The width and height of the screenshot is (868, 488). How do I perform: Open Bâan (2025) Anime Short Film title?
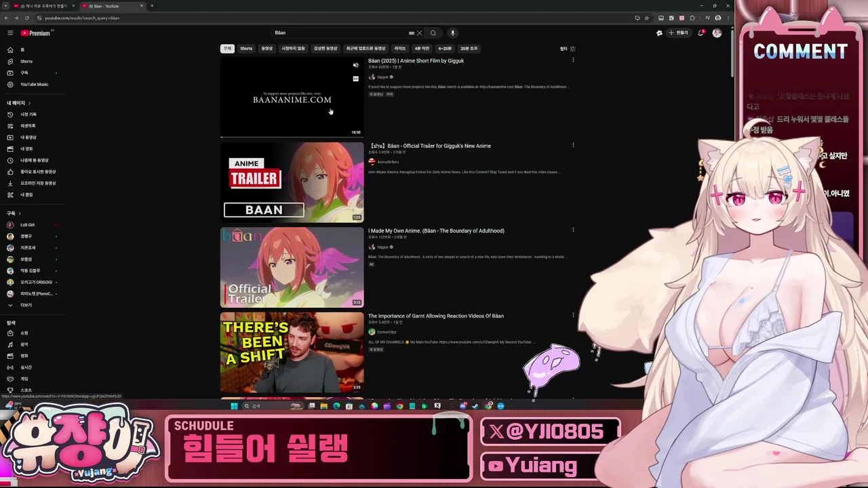click(x=416, y=61)
